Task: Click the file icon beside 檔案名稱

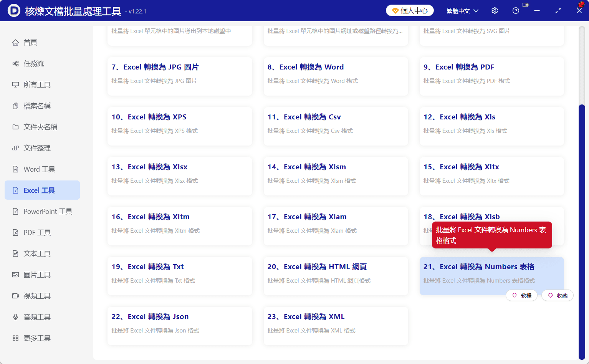Action: pos(15,106)
